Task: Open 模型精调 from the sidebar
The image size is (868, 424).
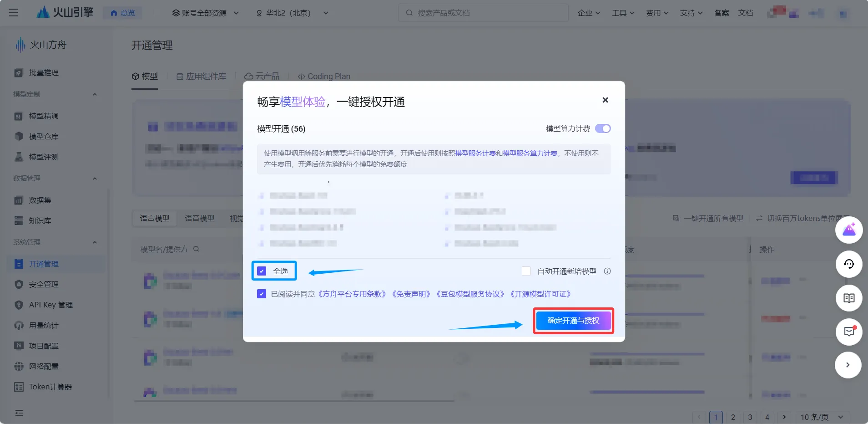Action: tap(44, 116)
